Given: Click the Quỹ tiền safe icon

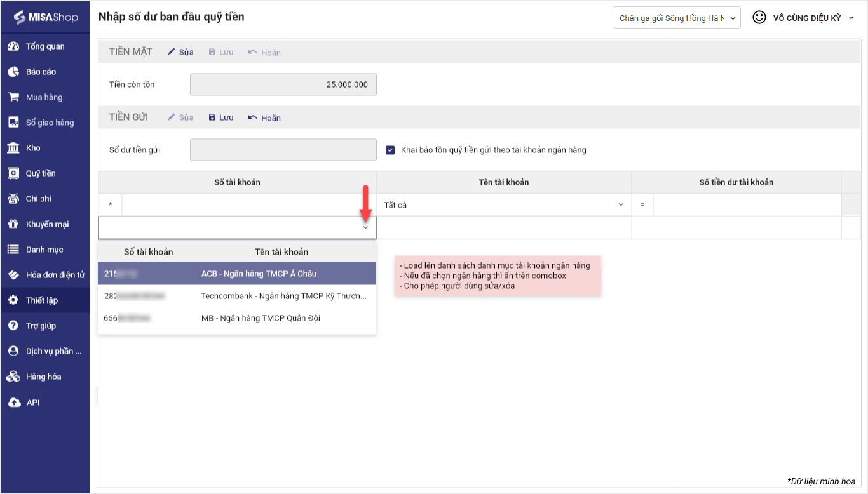Looking at the screenshot, I should click(x=13, y=173).
